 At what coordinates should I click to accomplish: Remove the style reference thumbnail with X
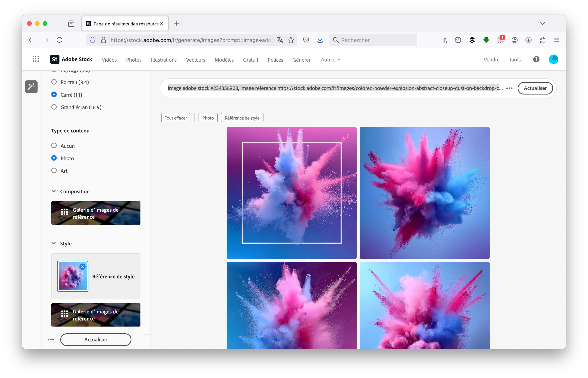83,267
